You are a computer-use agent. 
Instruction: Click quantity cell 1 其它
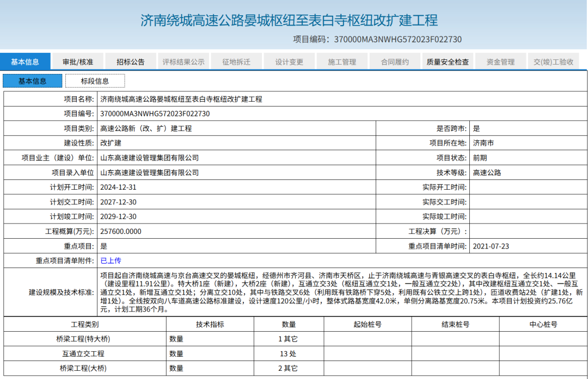[x=288, y=339]
